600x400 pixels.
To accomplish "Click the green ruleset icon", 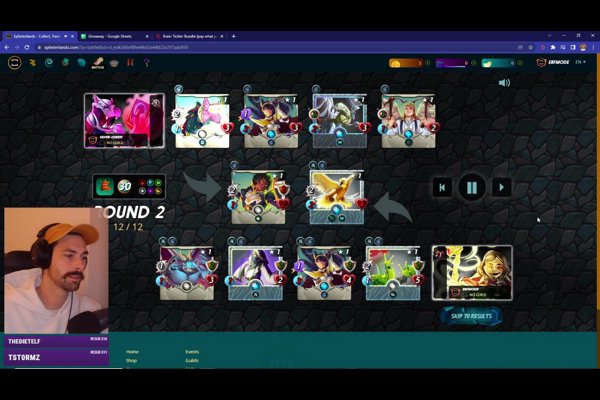I will coord(105,186).
